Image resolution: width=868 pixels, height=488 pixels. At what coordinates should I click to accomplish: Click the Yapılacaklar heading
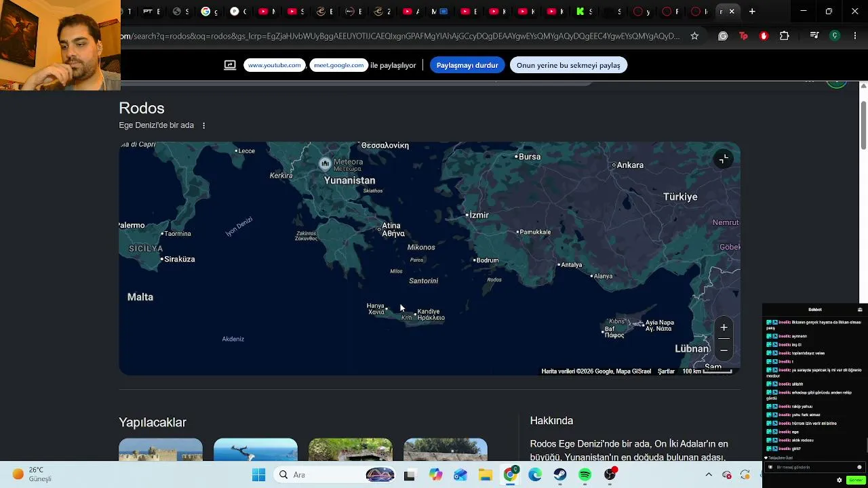click(153, 422)
